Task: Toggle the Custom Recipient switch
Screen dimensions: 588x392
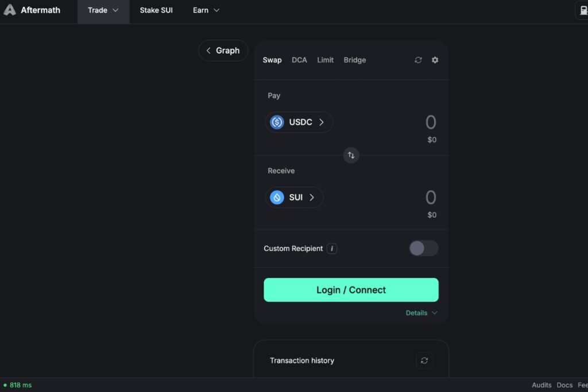Action: (x=424, y=249)
